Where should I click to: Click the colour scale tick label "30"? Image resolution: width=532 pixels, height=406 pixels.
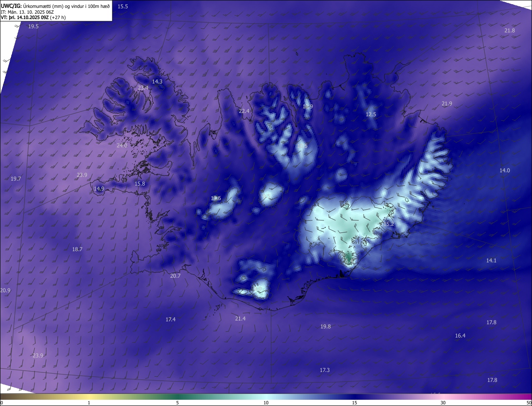pyautogui.click(x=443, y=403)
